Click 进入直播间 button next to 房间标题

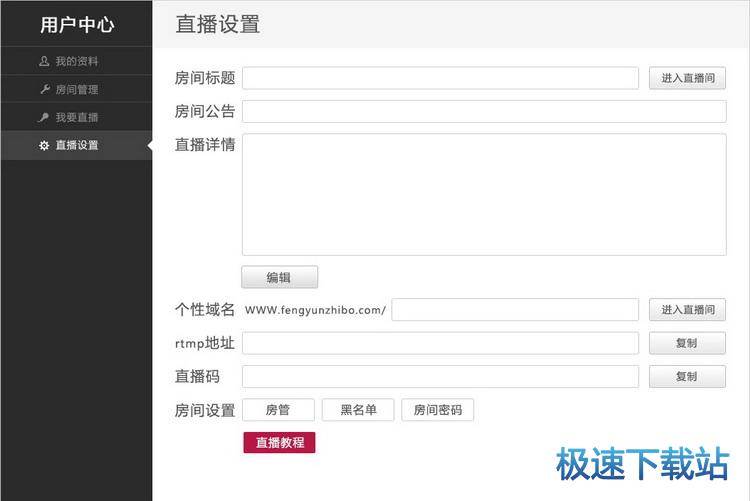click(687, 78)
